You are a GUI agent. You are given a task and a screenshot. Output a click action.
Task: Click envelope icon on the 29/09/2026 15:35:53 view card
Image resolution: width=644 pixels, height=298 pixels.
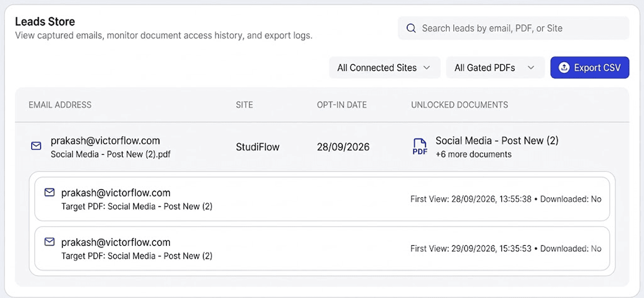pos(49,242)
